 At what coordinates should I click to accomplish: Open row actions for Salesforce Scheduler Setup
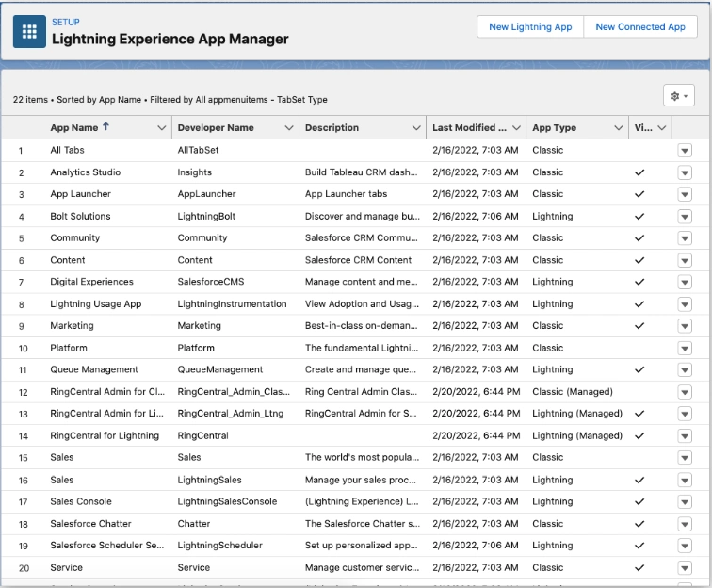coord(685,546)
